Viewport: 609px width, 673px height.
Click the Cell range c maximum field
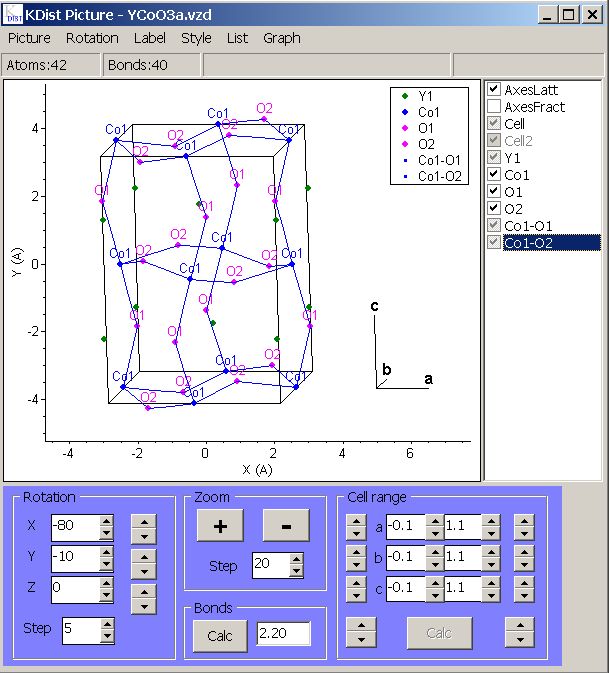point(463,588)
